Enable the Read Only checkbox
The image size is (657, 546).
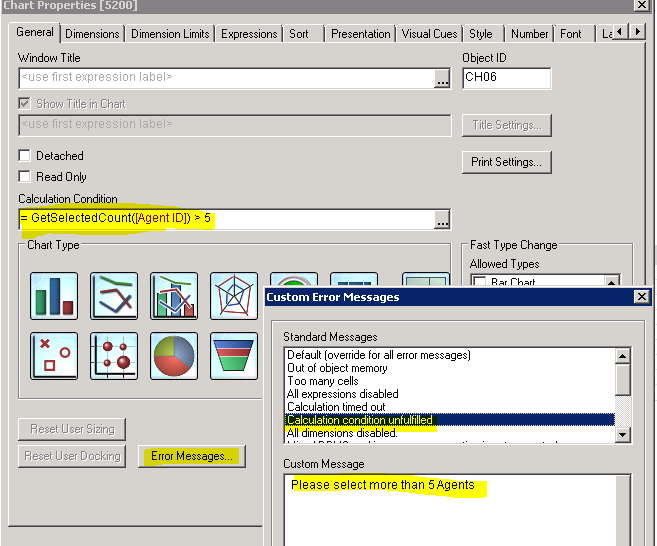click(24, 176)
